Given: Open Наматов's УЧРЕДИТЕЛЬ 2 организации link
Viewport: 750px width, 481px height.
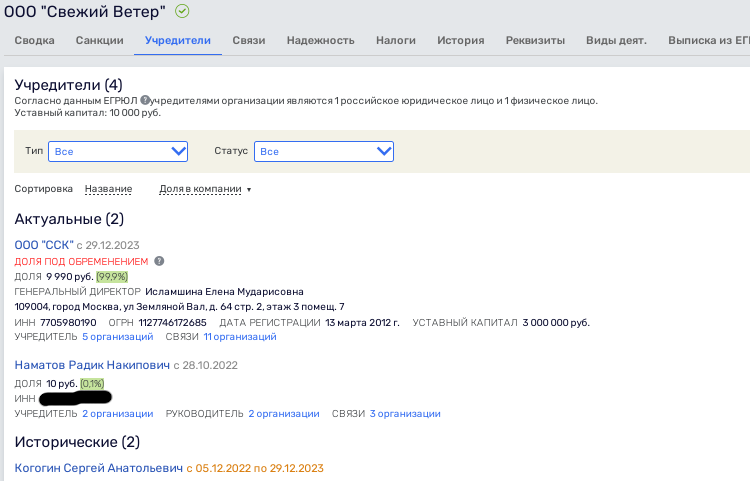Looking at the screenshot, I should (118, 414).
